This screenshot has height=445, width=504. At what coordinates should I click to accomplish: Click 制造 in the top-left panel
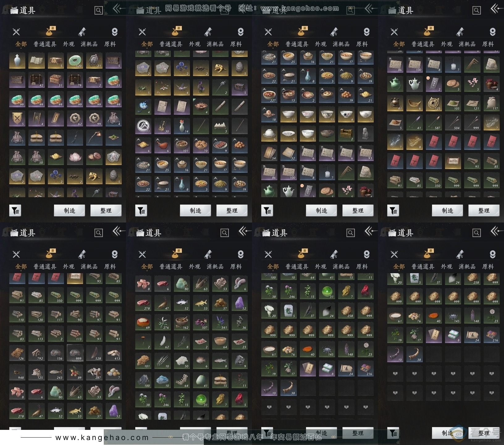pyautogui.click(x=69, y=210)
